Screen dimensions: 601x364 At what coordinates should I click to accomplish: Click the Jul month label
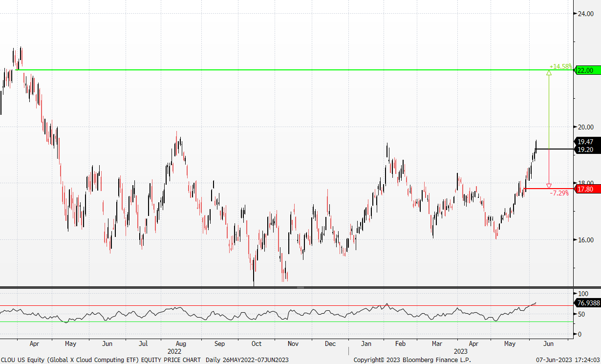click(143, 344)
